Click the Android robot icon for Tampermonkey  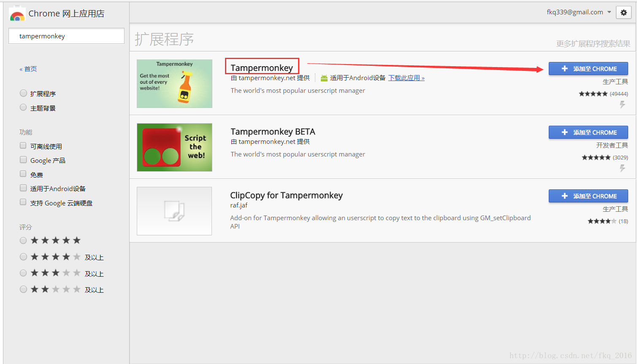[x=324, y=78]
